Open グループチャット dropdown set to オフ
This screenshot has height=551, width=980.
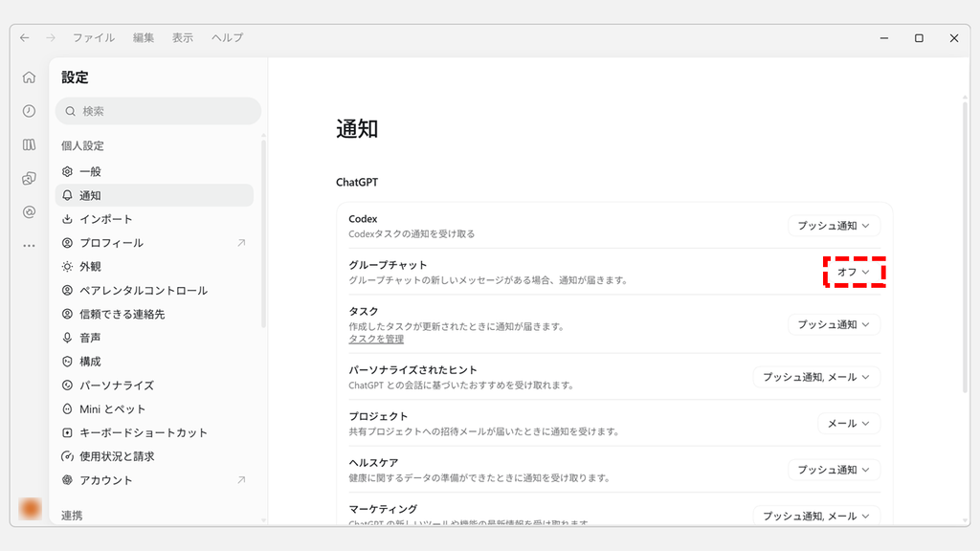(x=854, y=273)
